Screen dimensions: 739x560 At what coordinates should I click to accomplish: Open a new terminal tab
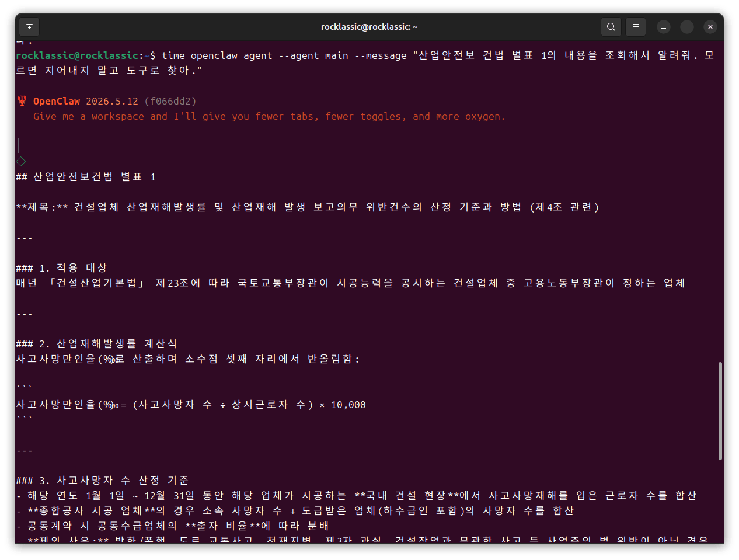pos(29,27)
